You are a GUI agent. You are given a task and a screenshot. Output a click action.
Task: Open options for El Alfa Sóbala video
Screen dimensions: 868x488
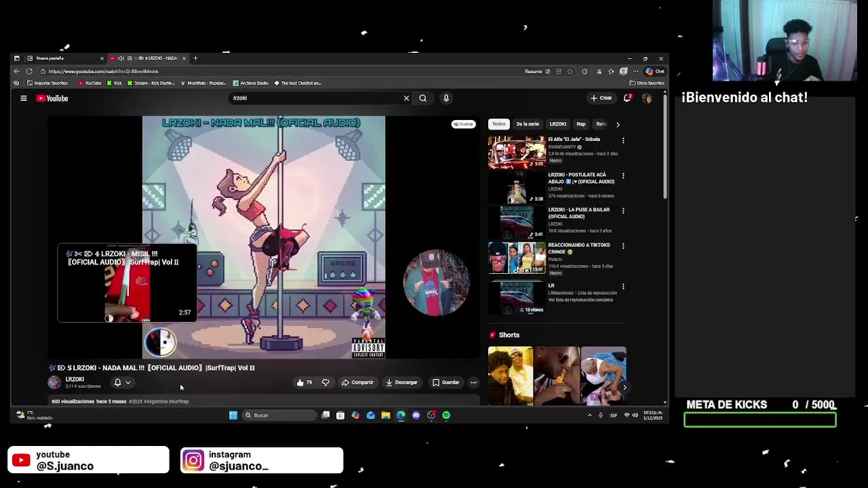pos(623,140)
